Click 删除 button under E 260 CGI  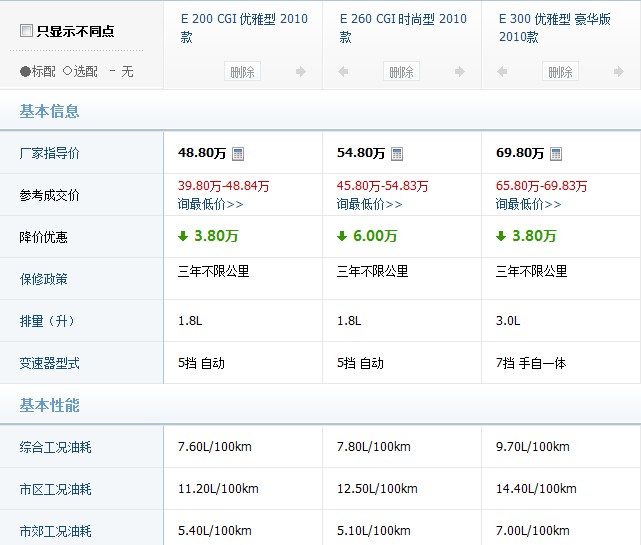pos(401,72)
